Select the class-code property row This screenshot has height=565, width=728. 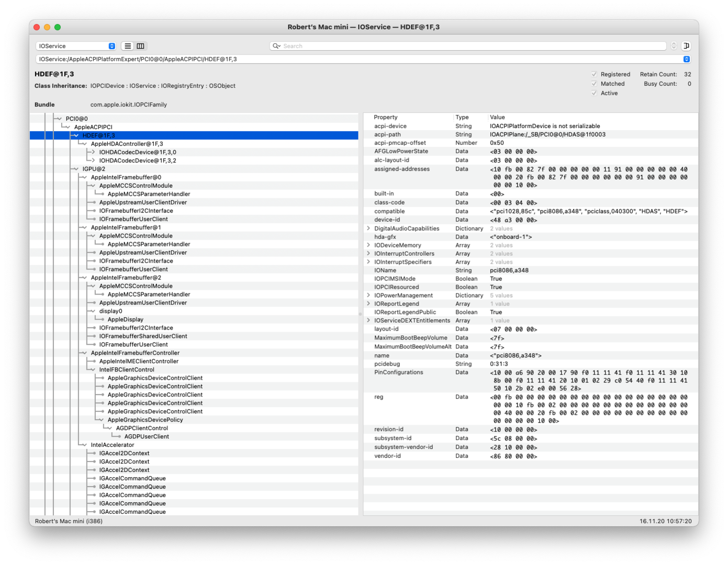[x=531, y=202]
